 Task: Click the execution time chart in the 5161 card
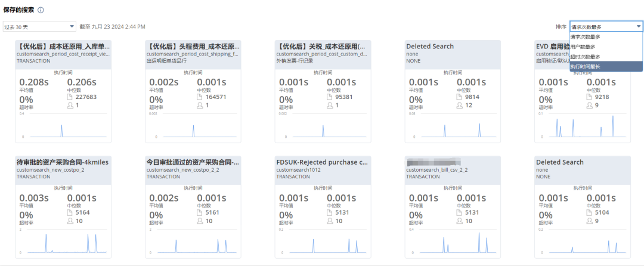(x=193, y=241)
